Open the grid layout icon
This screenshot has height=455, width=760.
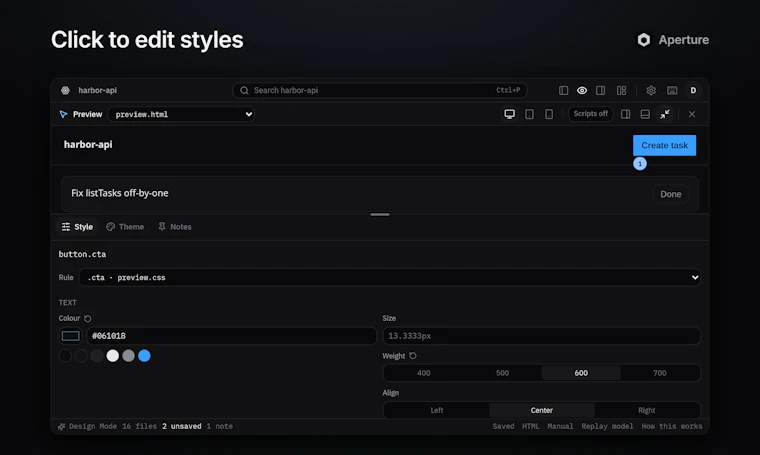(621, 91)
